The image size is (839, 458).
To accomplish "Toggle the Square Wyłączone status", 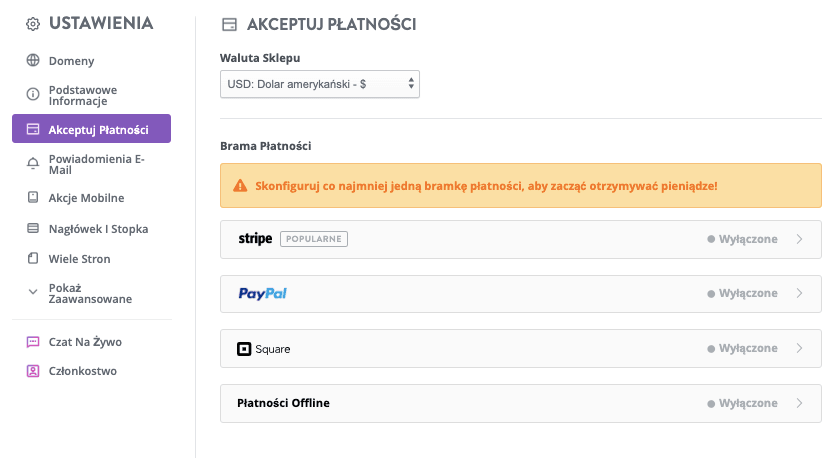I will [742, 348].
